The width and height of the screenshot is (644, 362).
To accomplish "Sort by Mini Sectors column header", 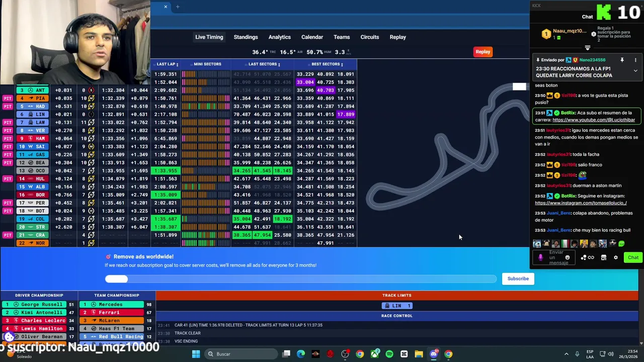I will (205, 64).
